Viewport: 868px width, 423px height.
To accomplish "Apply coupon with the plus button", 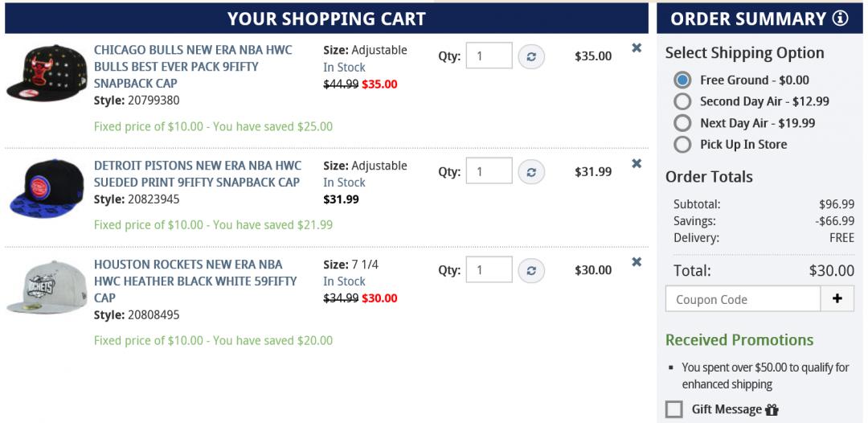I will pyautogui.click(x=837, y=299).
